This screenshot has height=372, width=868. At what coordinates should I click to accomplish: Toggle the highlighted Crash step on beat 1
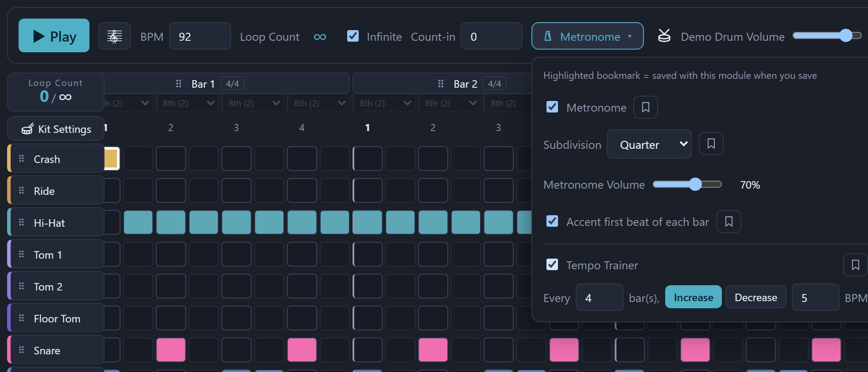(x=112, y=159)
